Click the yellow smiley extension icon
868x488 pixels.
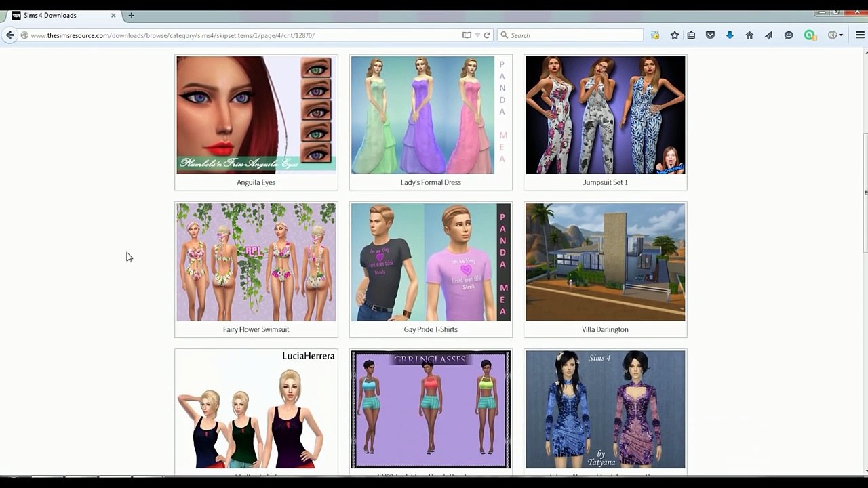[x=655, y=35]
